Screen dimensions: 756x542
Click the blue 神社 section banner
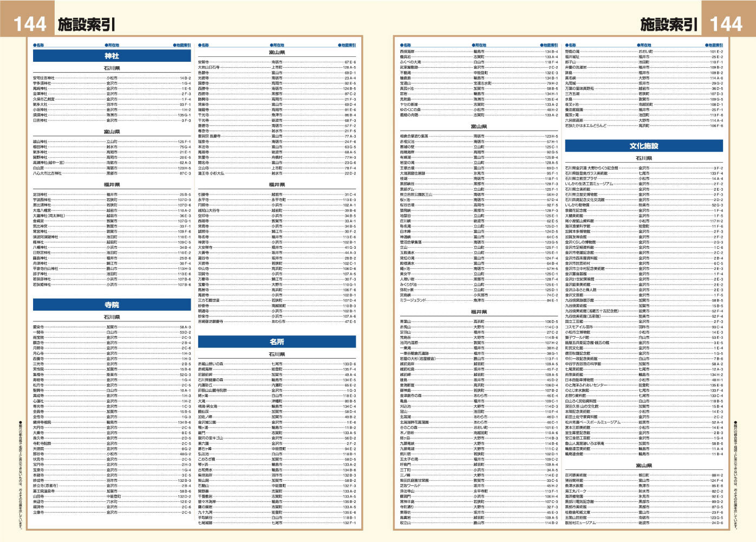pyautogui.click(x=112, y=56)
